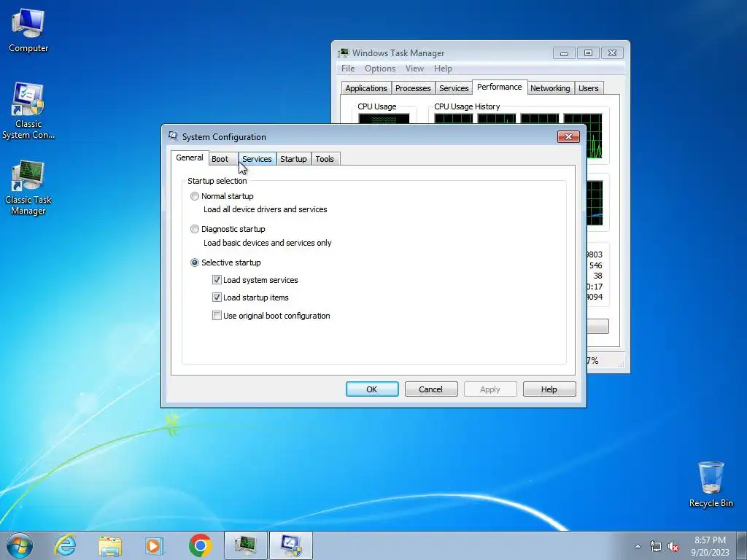Click the 'Load all device drivers and services' text
The image size is (747, 560).
click(266, 209)
